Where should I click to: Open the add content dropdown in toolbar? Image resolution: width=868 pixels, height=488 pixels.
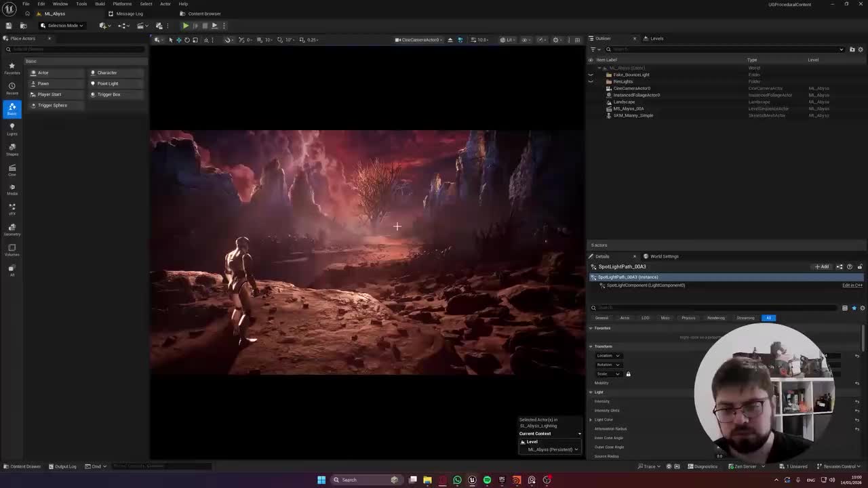pyautogui.click(x=104, y=26)
